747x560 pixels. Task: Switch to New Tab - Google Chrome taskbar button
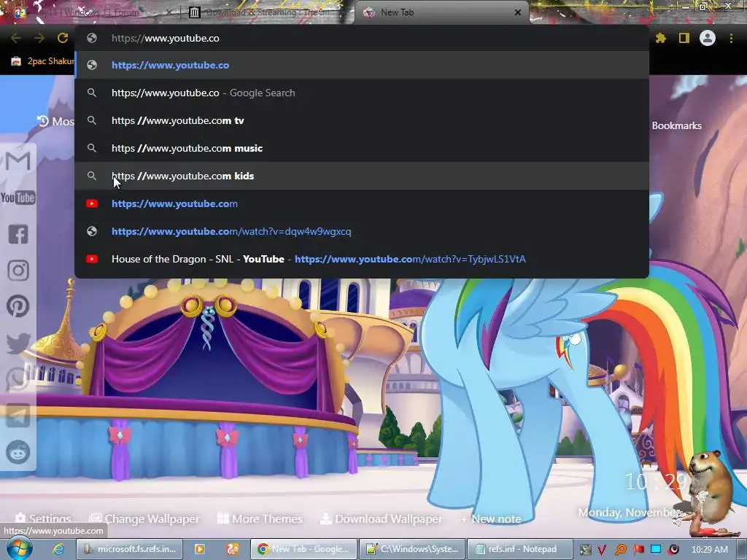pos(304,550)
